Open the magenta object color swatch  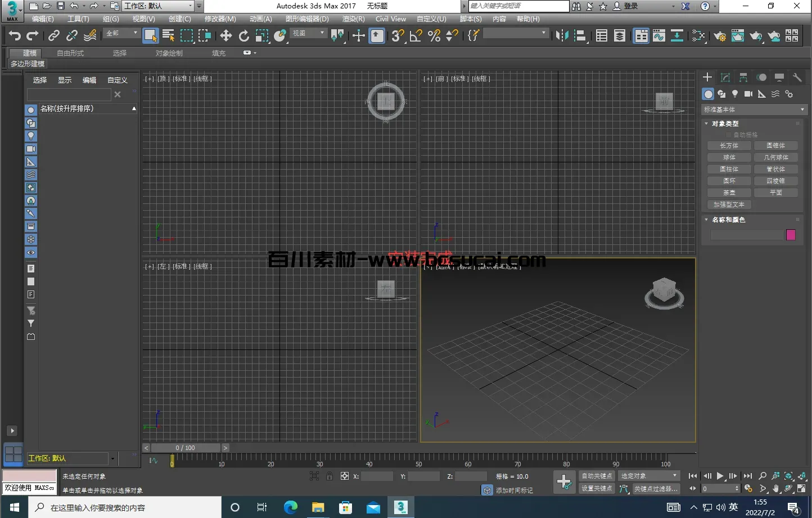point(791,235)
